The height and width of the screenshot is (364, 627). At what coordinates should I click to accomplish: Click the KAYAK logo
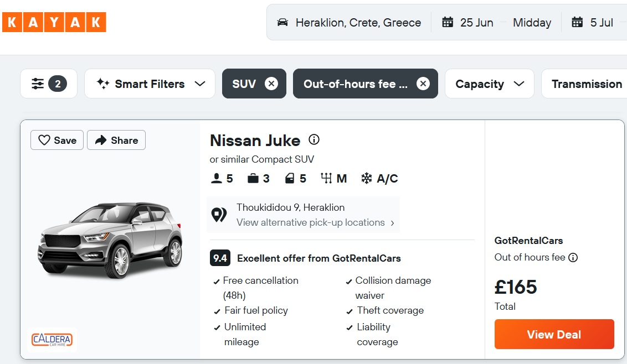54,22
